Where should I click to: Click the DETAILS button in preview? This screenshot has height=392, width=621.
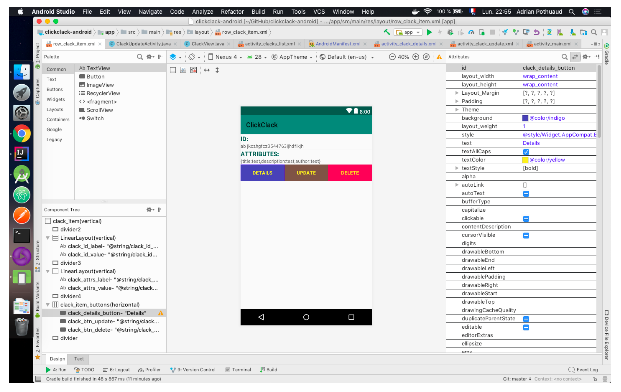[263, 173]
